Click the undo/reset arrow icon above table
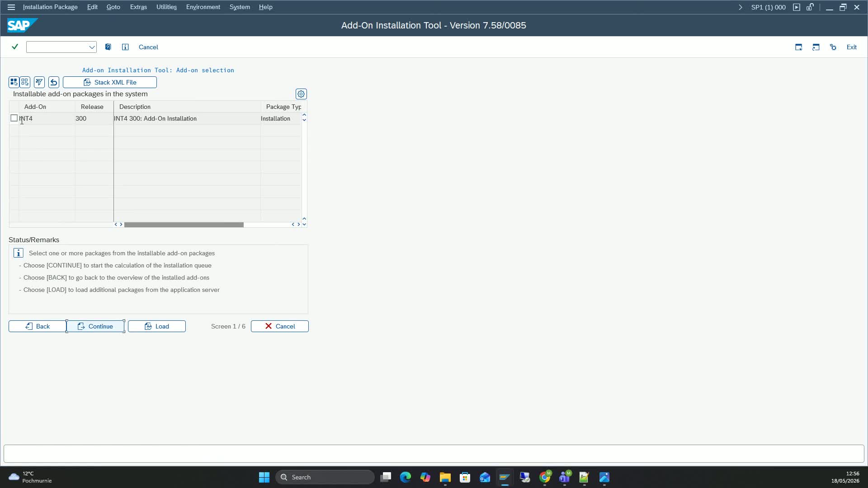868x488 pixels. (54, 82)
